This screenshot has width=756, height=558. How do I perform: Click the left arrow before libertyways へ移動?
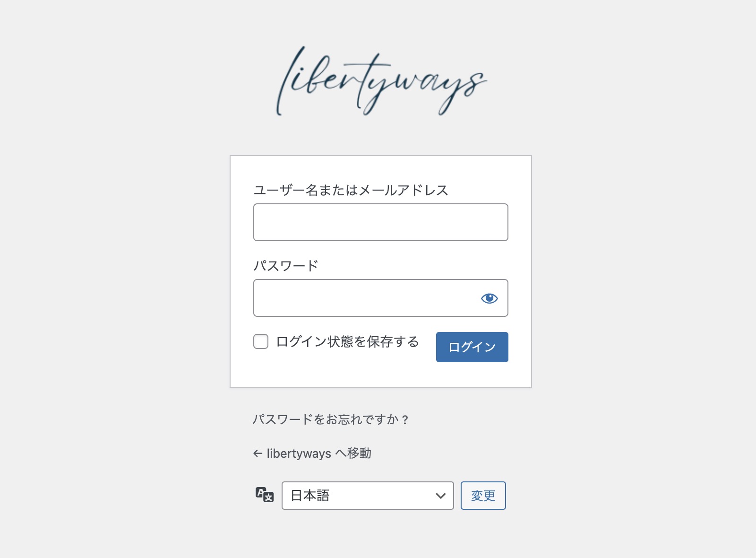[258, 453]
